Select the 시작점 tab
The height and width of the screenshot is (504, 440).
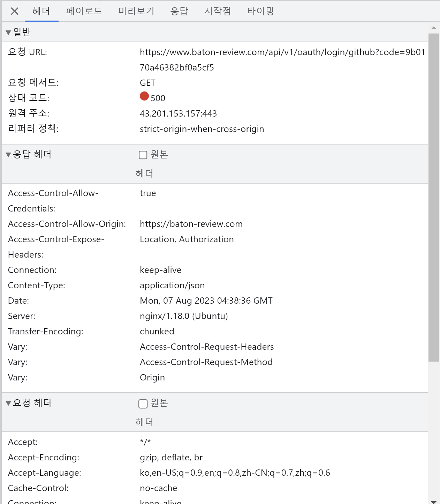(217, 11)
